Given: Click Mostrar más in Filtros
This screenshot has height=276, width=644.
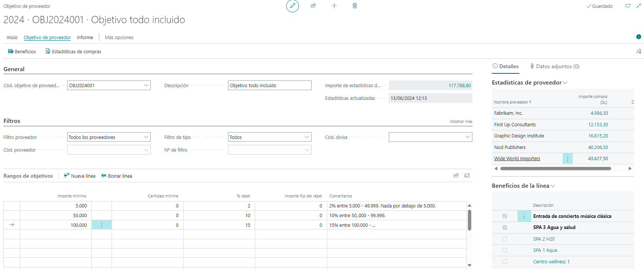Looking at the screenshot, I should click(x=461, y=121).
